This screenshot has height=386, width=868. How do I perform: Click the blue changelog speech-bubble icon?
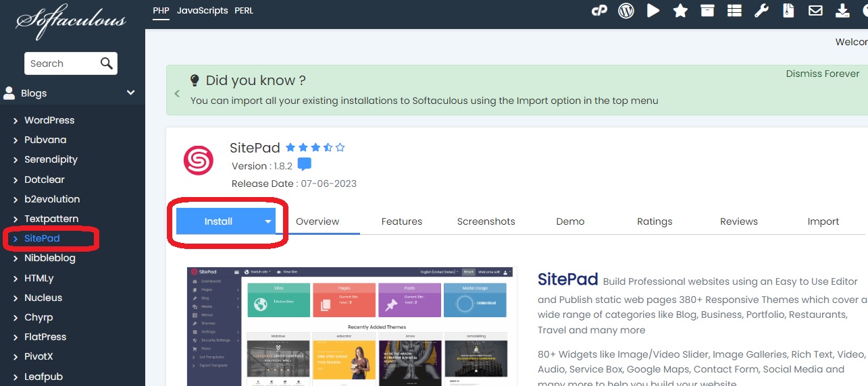305,165
